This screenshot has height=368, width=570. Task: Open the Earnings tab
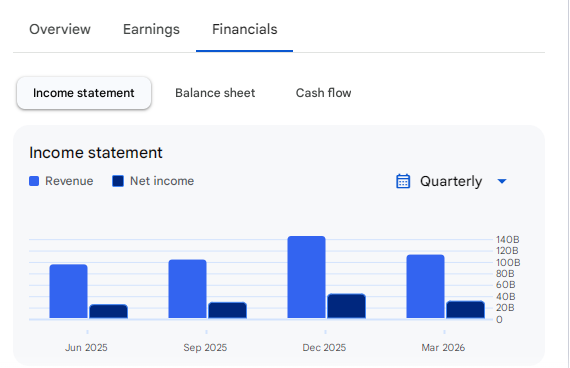click(x=151, y=29)
